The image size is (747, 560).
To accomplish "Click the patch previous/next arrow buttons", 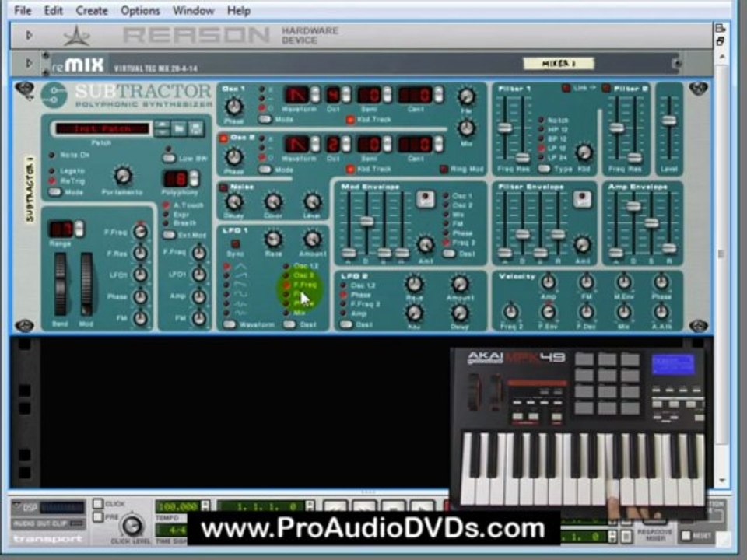I will click(x=162, y=128).
